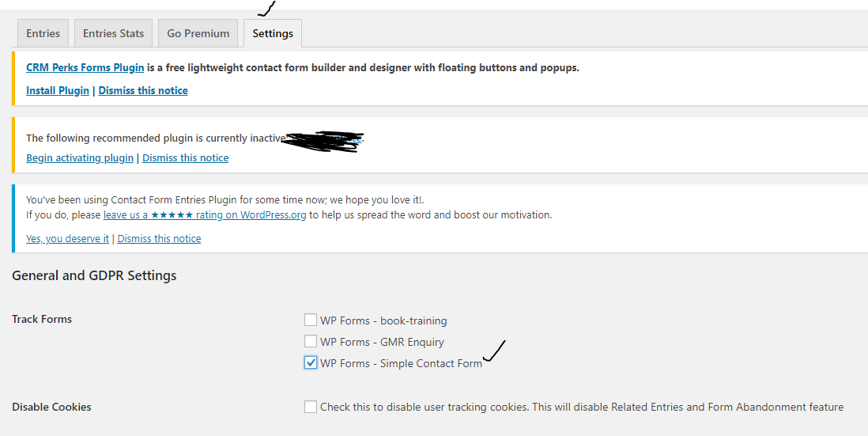Click the 'General and GDPR Settings' heading
The height and width of the screenshot is (436, 868).
point(94,275)
